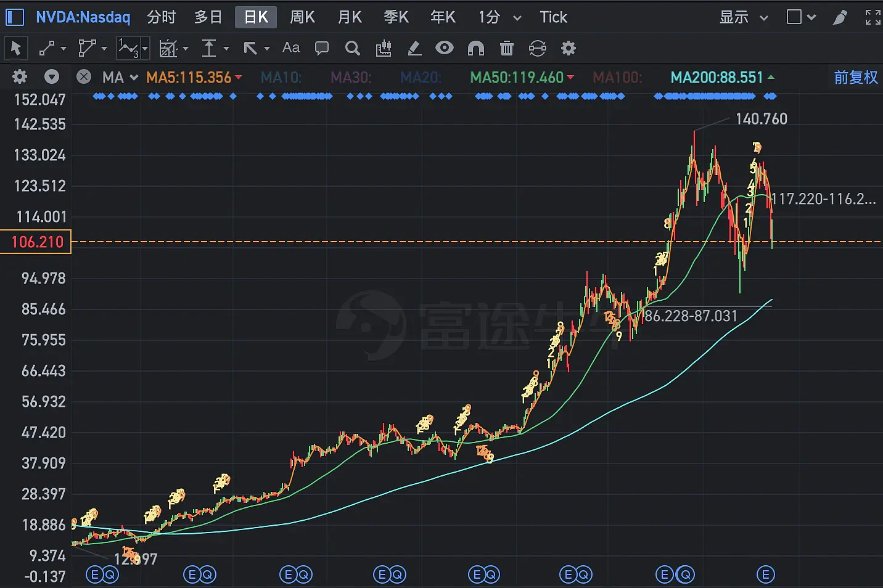Choose the polygon shape drawing tool
883x588 pixels.
(x=87, y=48)
